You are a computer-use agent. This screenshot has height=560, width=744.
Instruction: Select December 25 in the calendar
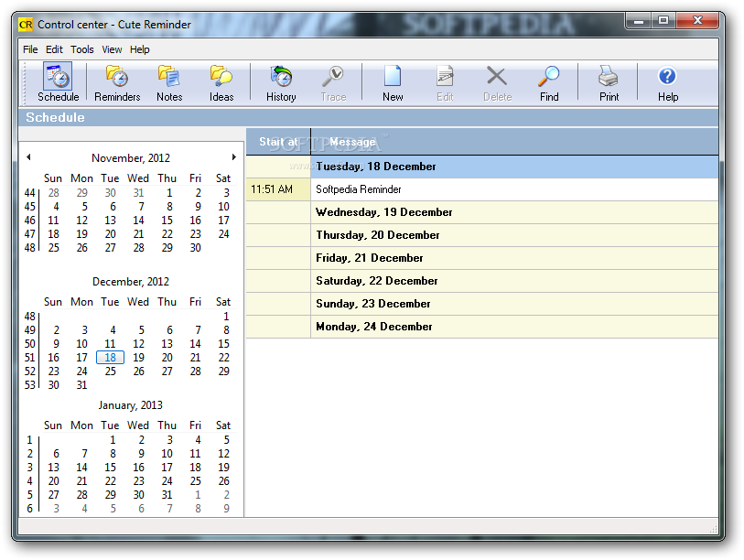click(110, 372)
